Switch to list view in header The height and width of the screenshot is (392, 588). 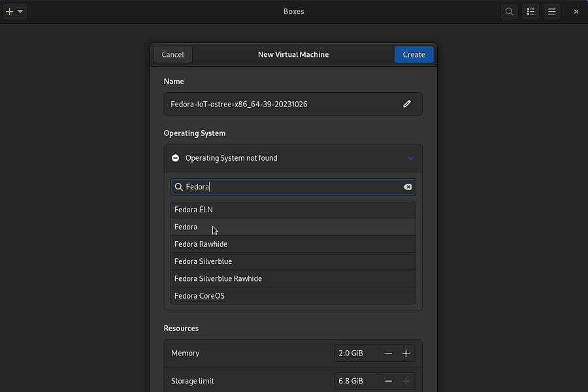[531, 12]
